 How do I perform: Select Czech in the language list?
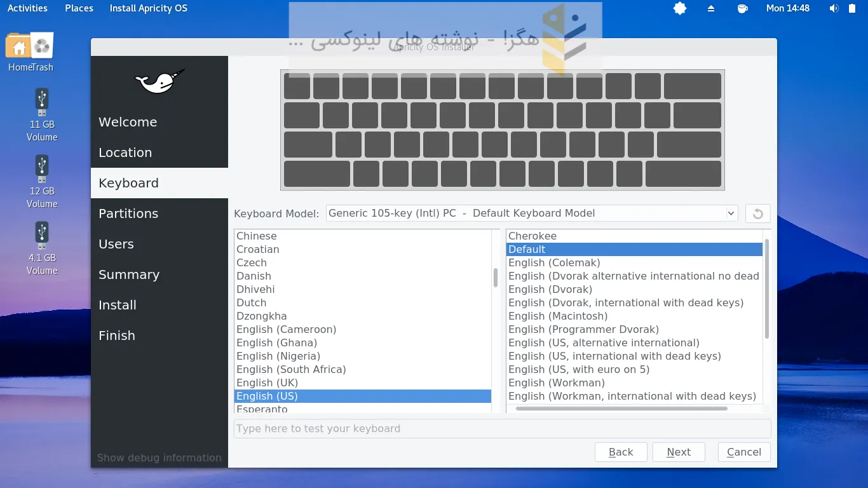[362, 262]
